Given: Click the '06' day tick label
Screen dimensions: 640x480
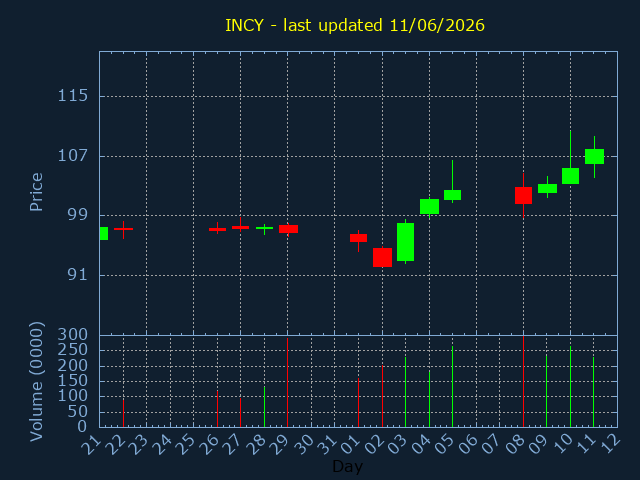Looking at the screenshot, I should coord(467,445).
